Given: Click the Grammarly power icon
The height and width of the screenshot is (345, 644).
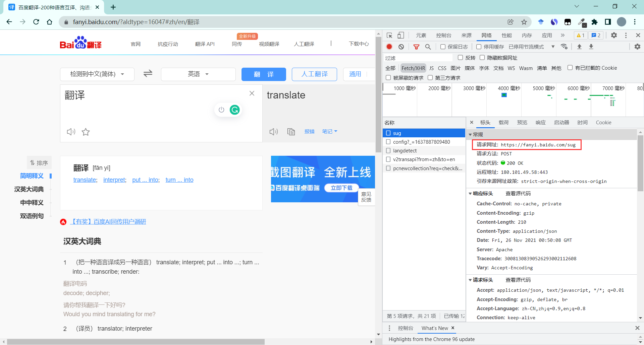Looking at the screenshot, I should [x=221, y=110].
